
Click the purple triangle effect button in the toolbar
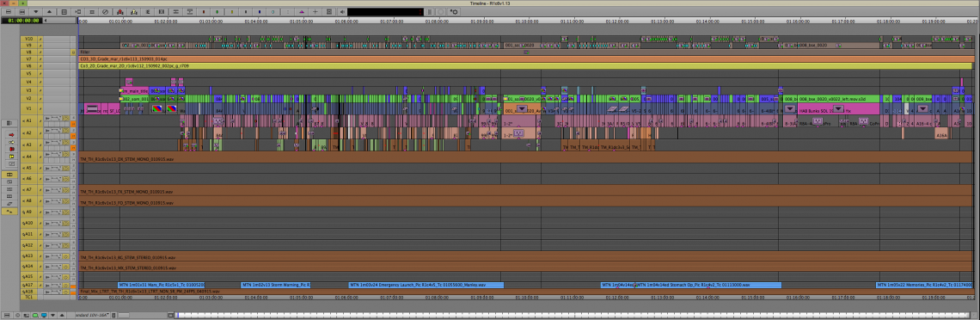[x=301, y=12]
